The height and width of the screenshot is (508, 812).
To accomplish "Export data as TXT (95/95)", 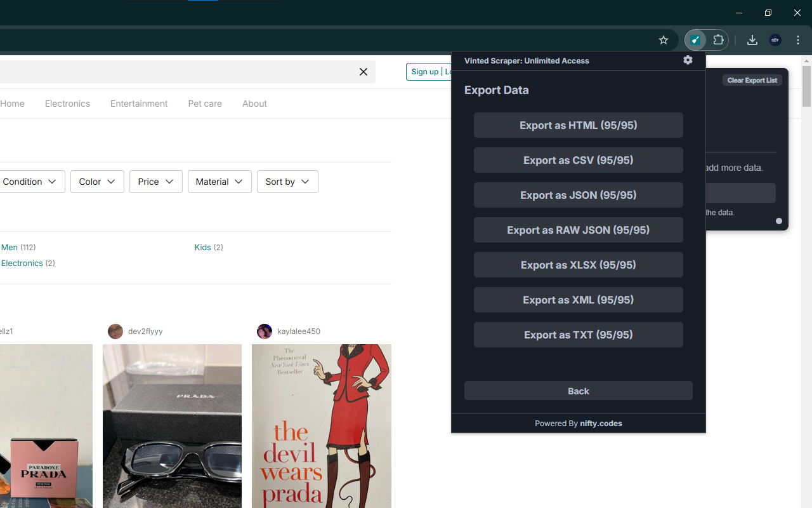I will (x=579, y=335).
